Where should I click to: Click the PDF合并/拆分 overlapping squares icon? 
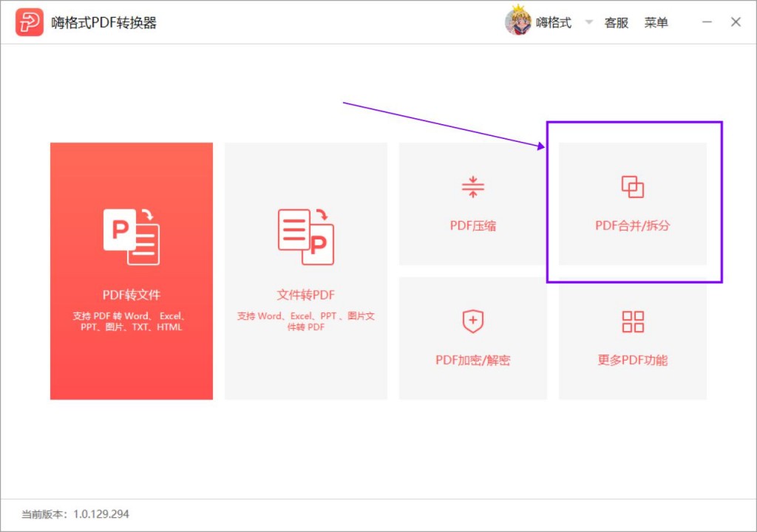point(633,187)
